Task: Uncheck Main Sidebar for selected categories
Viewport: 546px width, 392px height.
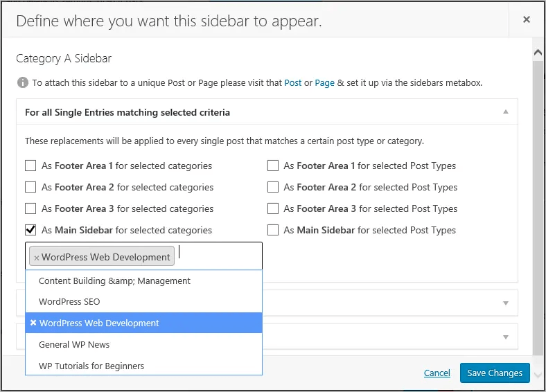Action: [30, 230]
